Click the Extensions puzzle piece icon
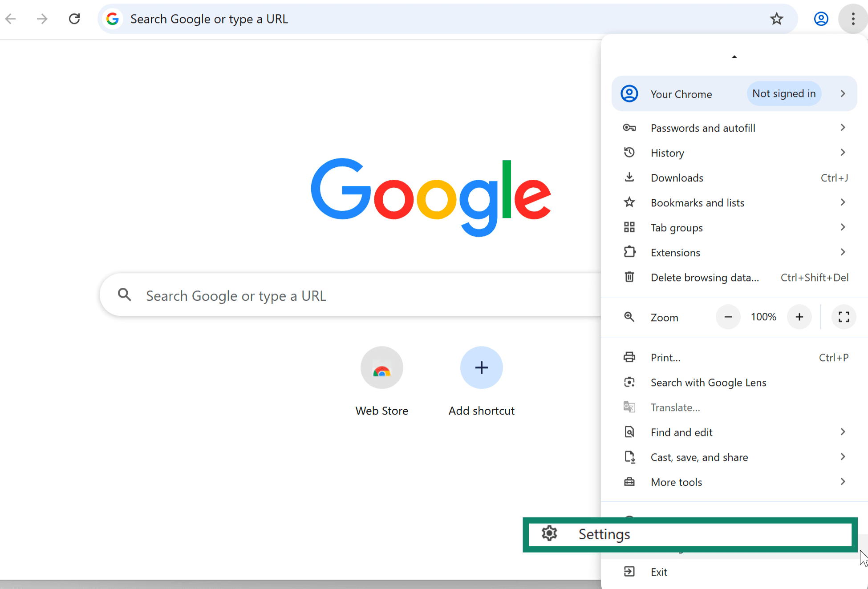 click(x=629, y=252)
